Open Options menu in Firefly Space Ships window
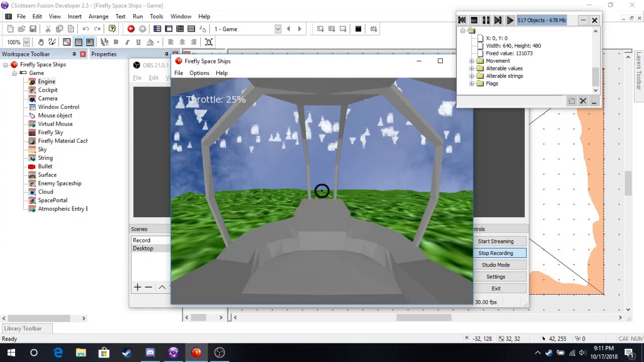This screenshot has height=362, width=644. tap(199, 73)
